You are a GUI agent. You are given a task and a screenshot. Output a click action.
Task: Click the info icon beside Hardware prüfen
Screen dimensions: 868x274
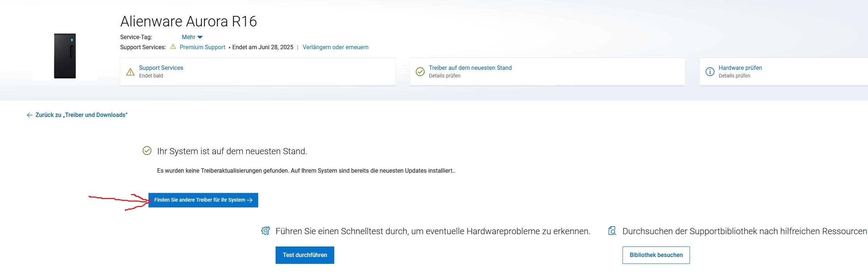pyautogui.click(x=710, y=72)
